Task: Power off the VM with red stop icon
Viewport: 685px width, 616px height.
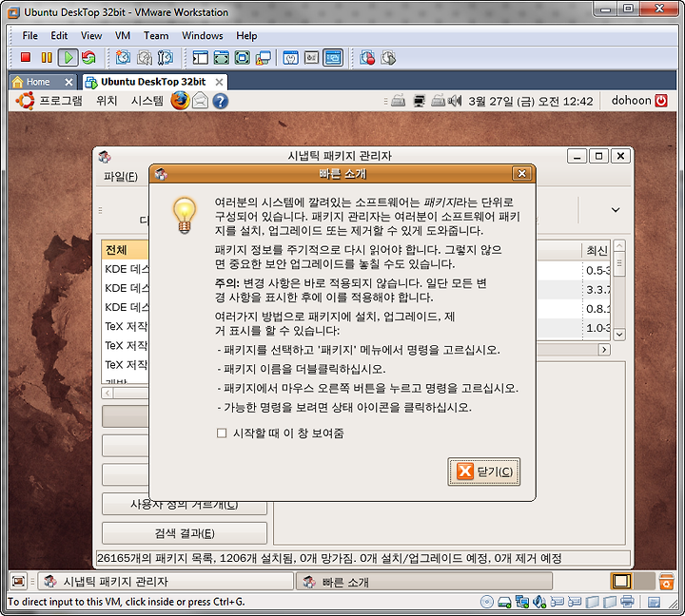Action: pos(26,57)
